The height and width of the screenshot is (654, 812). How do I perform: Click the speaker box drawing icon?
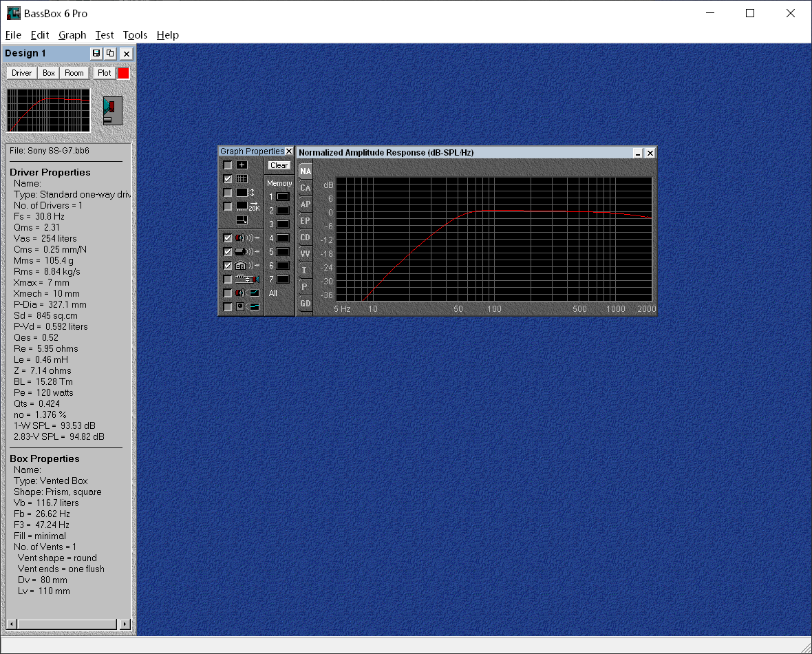point(113,111)
